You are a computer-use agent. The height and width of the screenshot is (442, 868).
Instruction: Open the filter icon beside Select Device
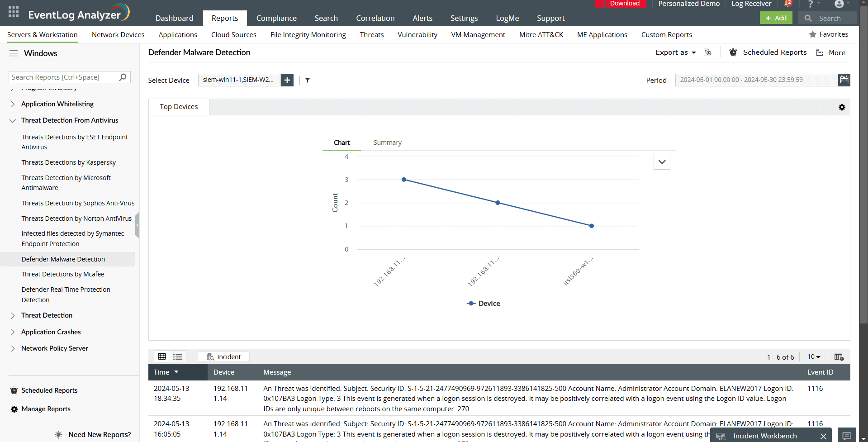point(308,80)
